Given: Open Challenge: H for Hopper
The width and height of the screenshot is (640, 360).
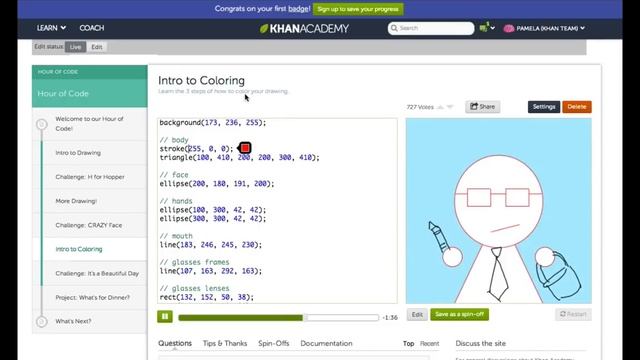Looking at the screenshot, I should tap(89, 177).
